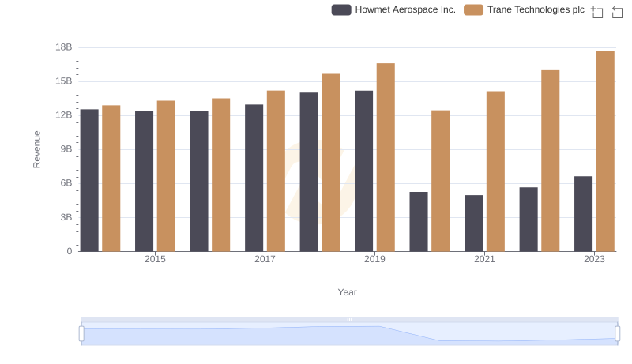632x364 pixels.
Task: Click the 2023 x-axis label
Action: pyautogui.click(x=594, y=259)
